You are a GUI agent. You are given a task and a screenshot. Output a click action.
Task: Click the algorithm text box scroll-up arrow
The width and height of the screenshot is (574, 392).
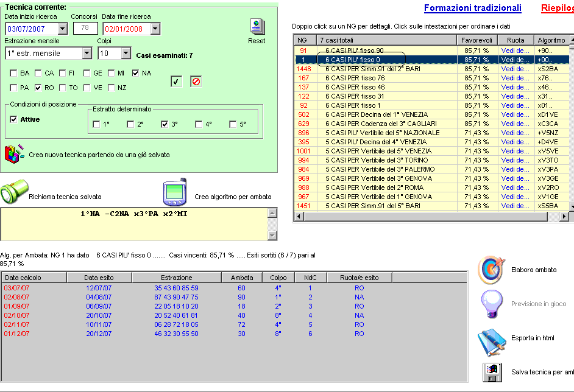click(x=272, y=213)
